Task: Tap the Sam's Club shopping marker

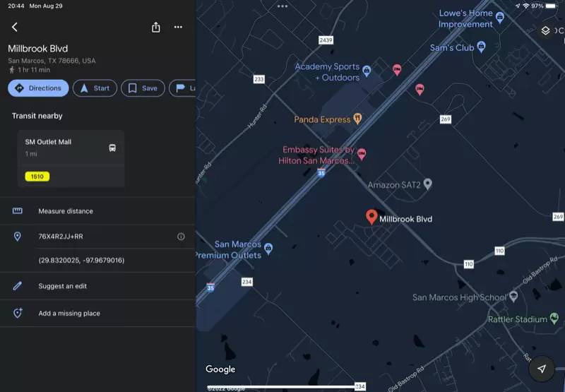Action: coord(482,47)
